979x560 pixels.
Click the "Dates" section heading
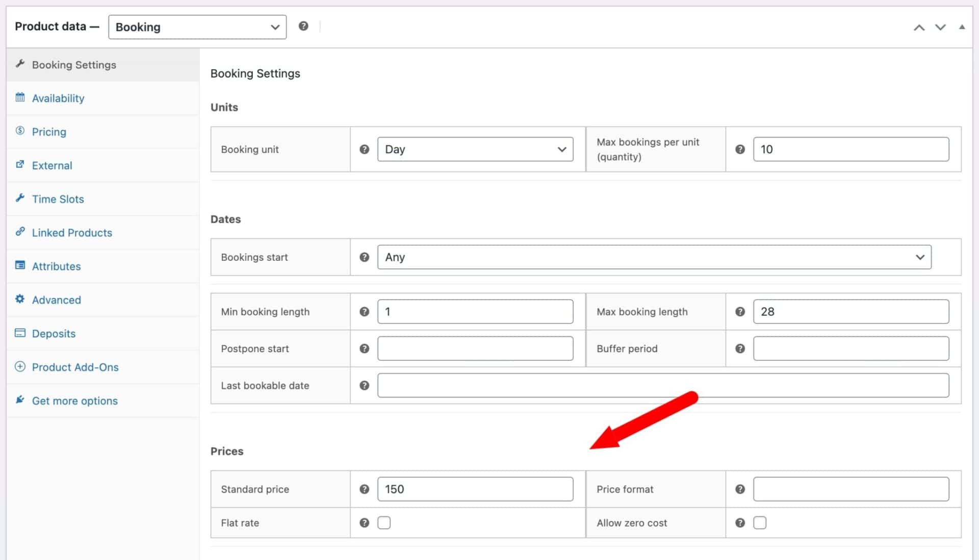click(225, 220)
